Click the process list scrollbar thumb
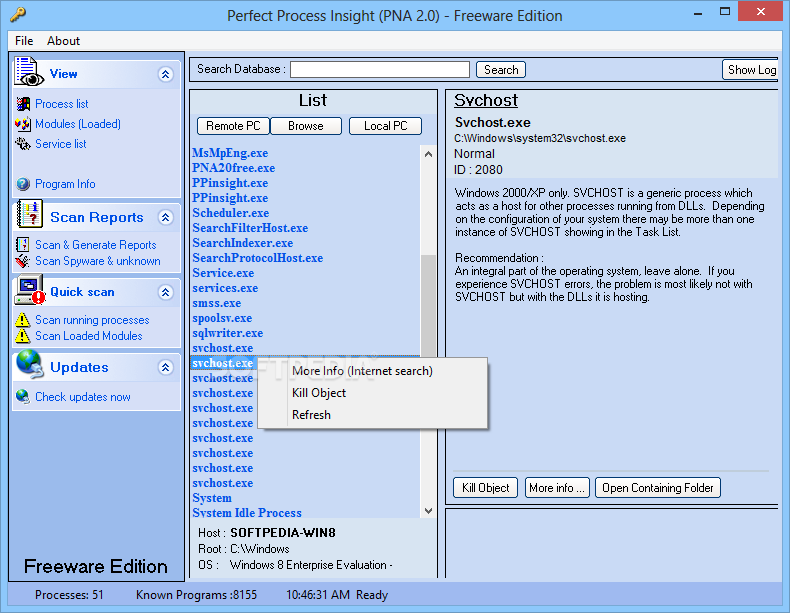The height and width of the screenshot is (613, 790). 428,307
